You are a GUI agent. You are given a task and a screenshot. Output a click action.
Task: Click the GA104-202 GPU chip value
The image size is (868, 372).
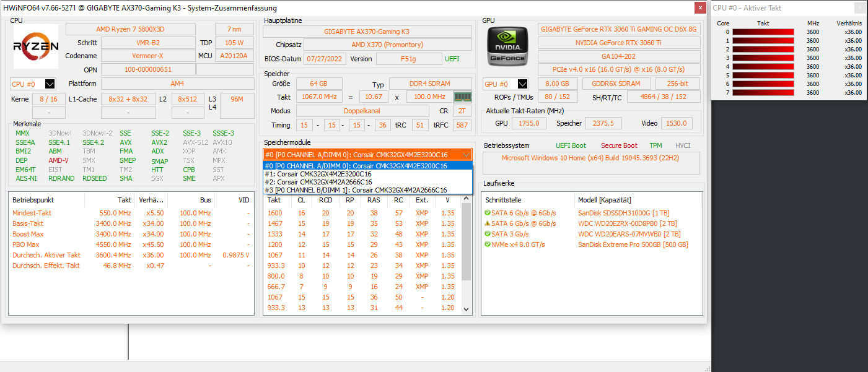pyautogui.click(x=619, y=56)
